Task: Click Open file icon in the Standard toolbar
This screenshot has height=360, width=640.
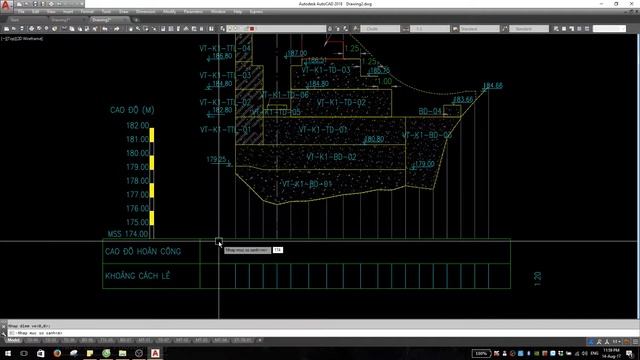Action: 14,29
